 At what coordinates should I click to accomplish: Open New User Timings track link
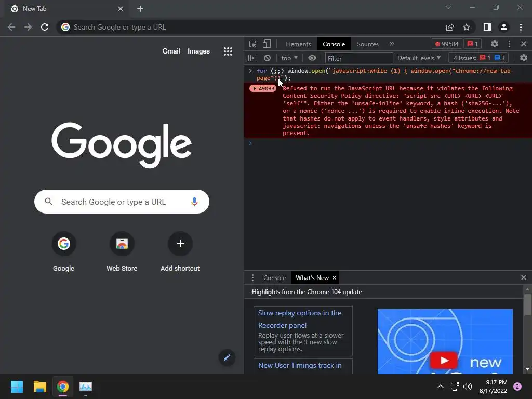point(300,365)
